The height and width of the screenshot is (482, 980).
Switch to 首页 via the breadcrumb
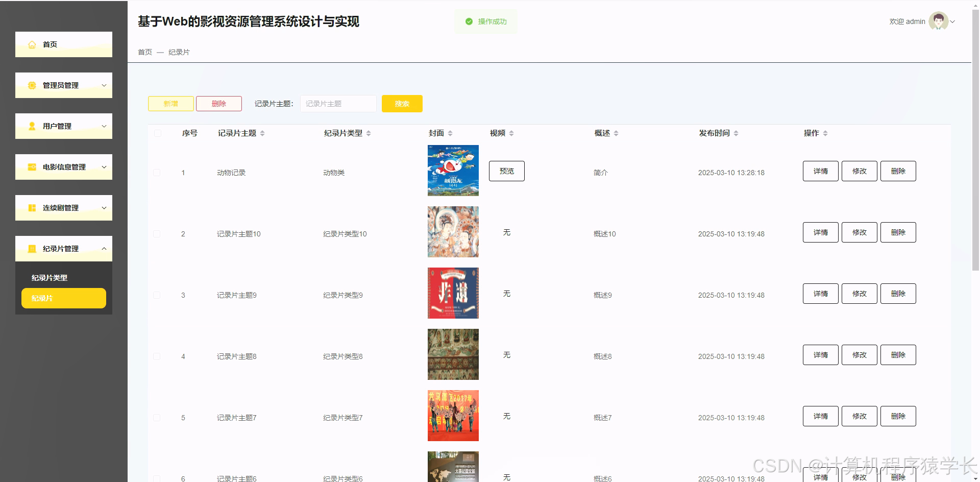pyautogui.click(x=144, y=52)
